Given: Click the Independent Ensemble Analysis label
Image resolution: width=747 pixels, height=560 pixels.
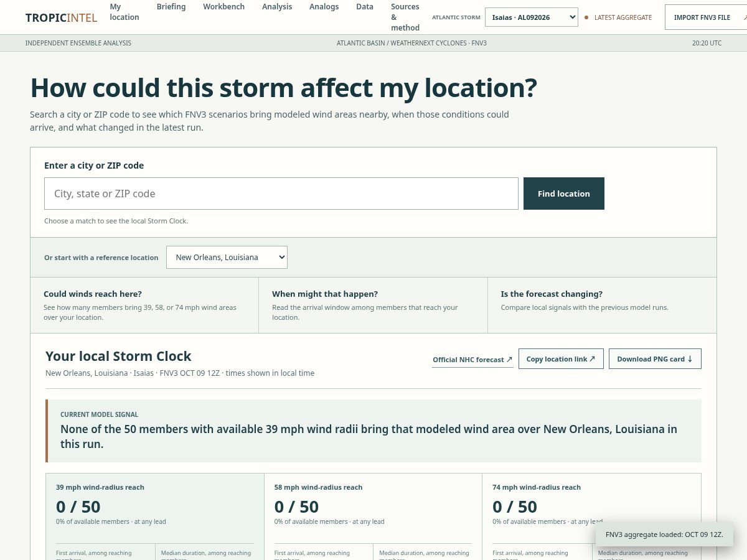Looking at the screenshot, I should tap(78, 43).
